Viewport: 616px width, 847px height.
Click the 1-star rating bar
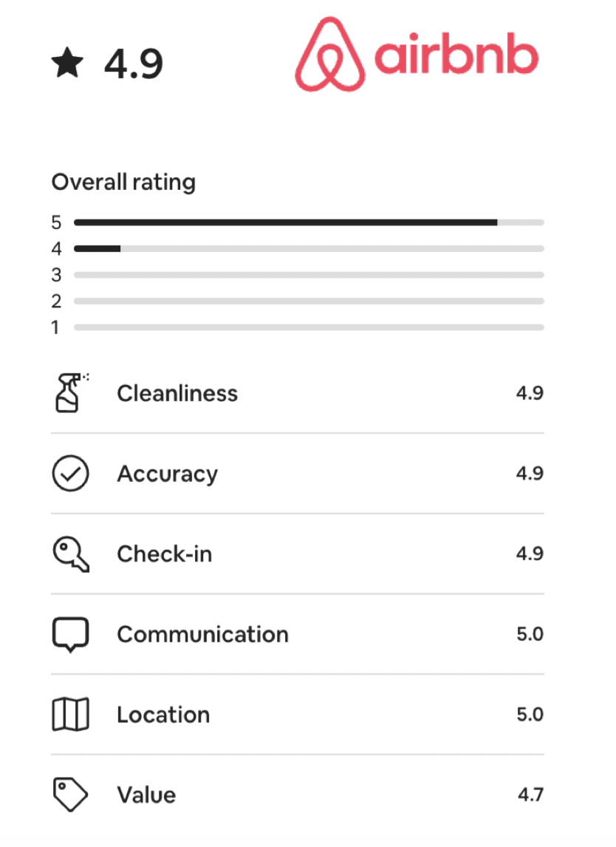309,327
